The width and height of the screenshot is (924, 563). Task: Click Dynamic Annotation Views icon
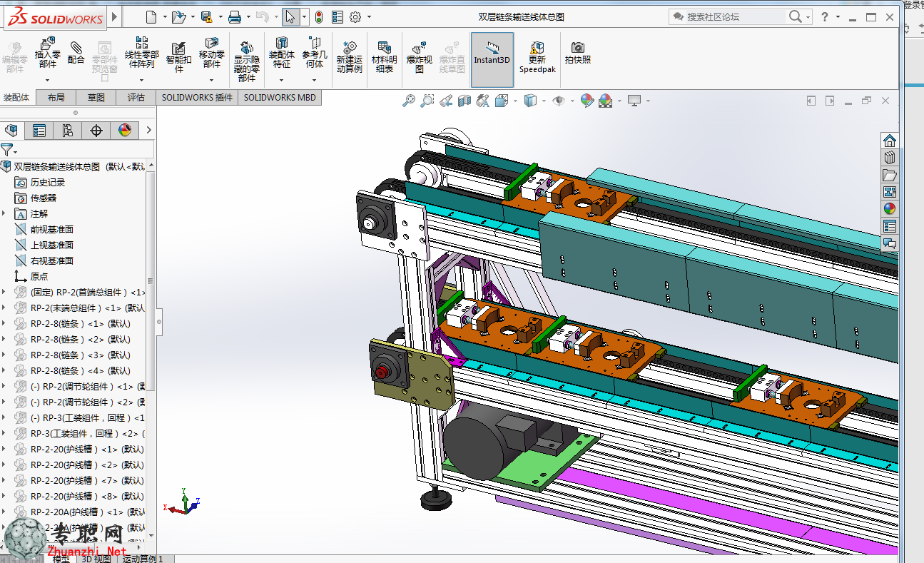(483, 101)
